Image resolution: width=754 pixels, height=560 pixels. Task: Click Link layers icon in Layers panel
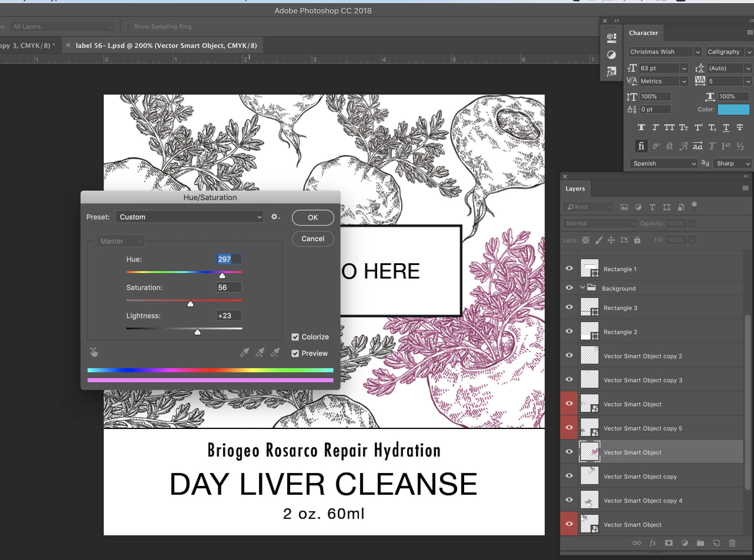coord(637,543)
